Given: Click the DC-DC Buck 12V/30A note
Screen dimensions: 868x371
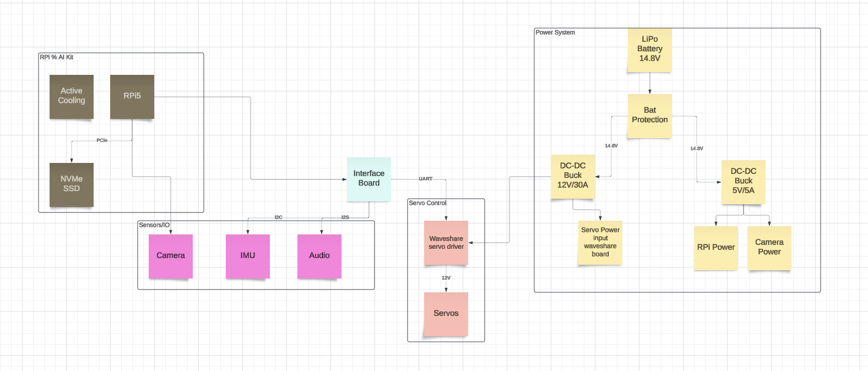Looking at the screenshot, I should (x=573, y=176).
